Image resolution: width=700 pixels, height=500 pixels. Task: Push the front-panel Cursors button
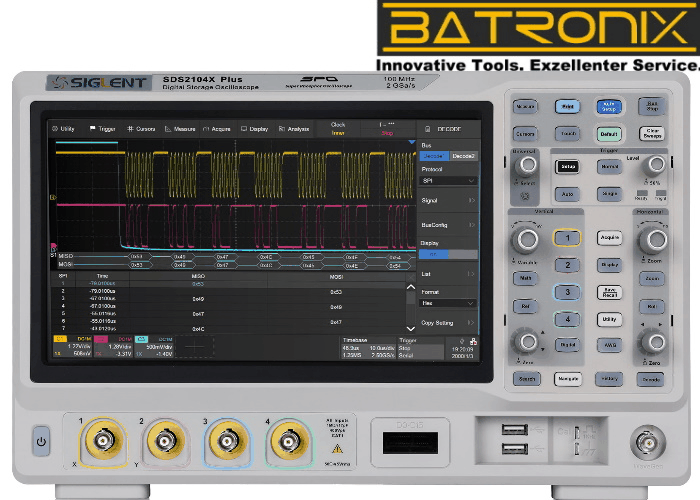click(525, 134)
